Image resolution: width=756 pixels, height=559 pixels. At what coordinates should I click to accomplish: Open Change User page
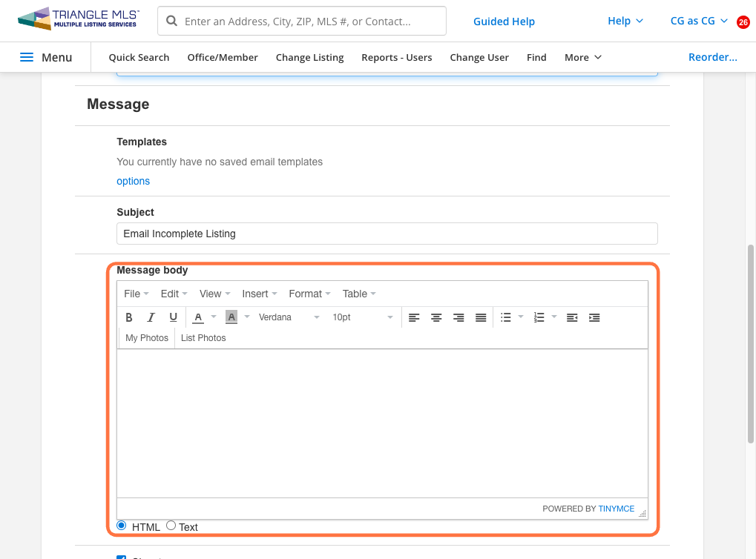(479, 57)
